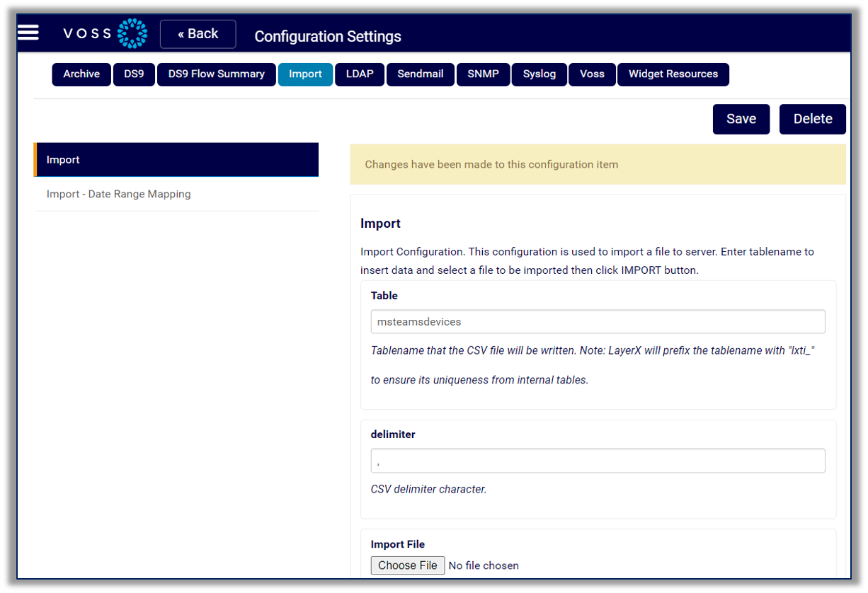Select the SNMP configuration tab
This screenshot has width=868, height=593.
point(483,74)
